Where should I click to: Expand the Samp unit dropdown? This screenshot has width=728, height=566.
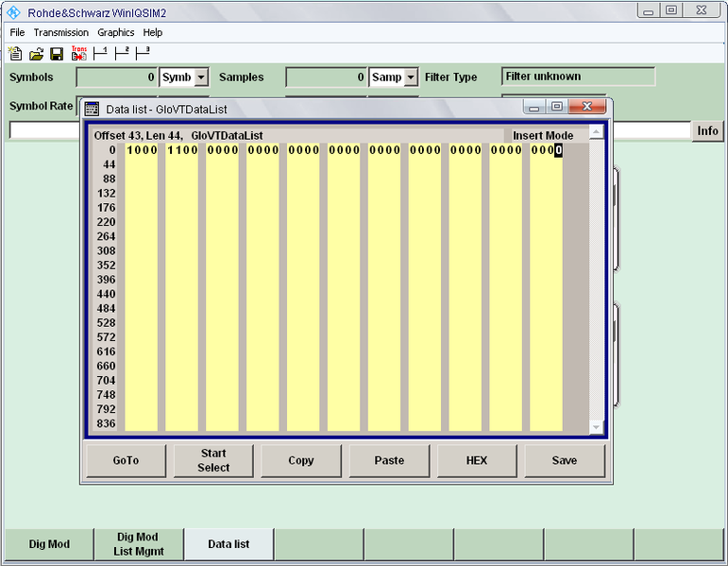pos(411,77)
